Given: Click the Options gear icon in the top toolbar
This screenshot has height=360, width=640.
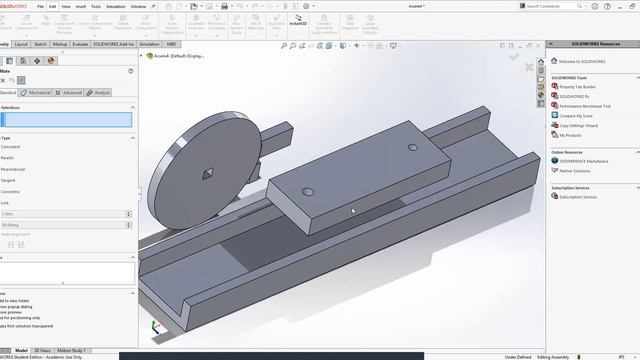Looking at the screenshot, I should [306, 6].
